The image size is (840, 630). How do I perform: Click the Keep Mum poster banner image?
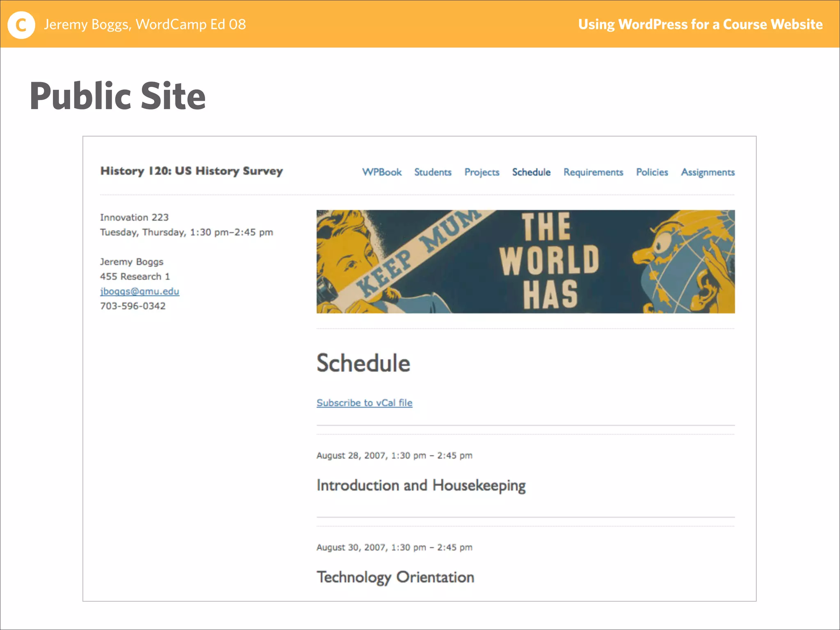[525, 262]
